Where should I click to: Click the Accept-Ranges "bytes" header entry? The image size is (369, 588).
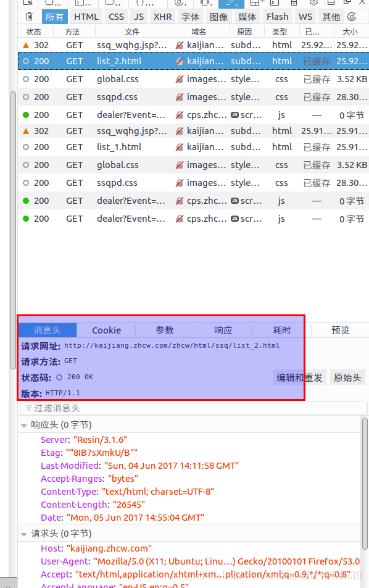click(89, 479)
